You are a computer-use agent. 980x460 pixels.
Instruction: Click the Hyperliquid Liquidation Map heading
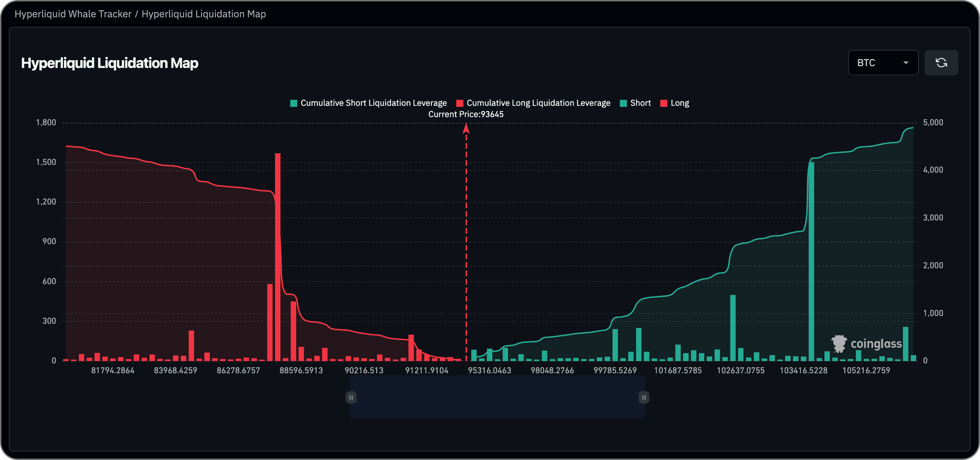click(110, 63)
